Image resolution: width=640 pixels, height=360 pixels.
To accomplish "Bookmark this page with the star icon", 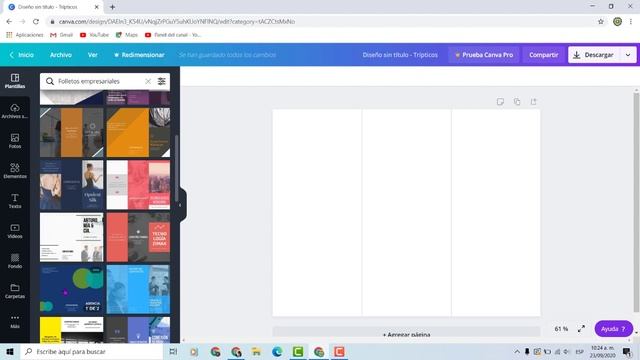I will point(601,21).
